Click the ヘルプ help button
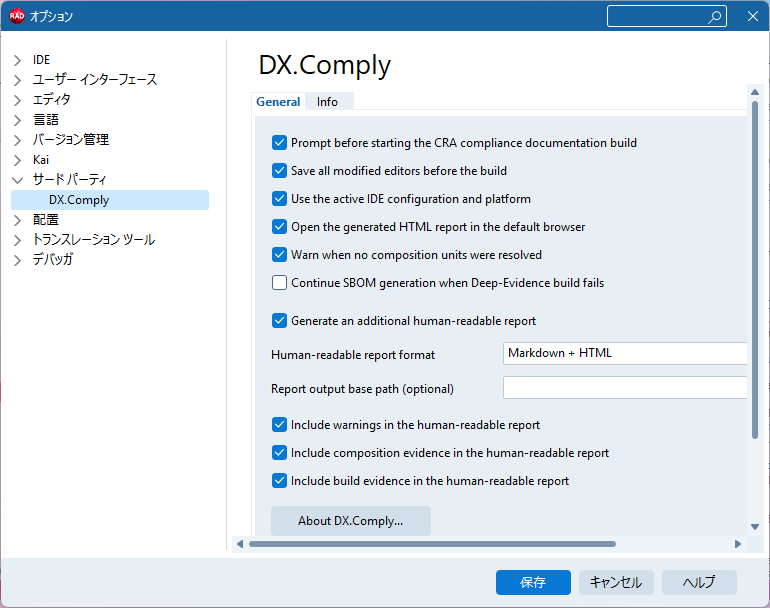 point(699,582)
